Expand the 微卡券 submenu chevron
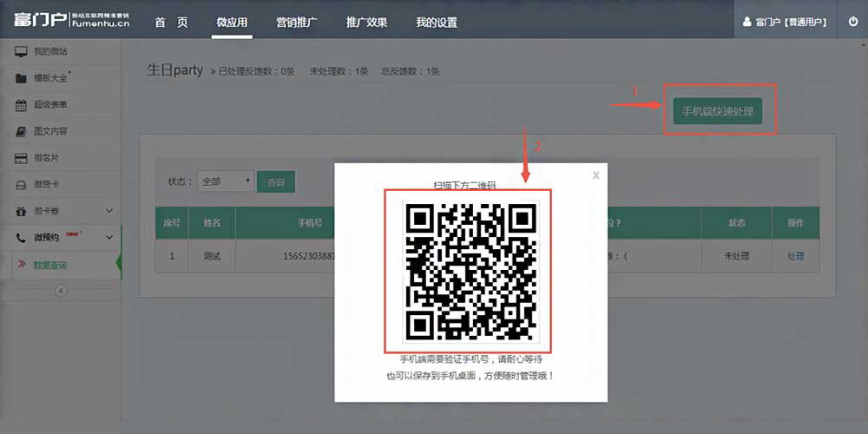This screenshot has width=868, height=434. click(x=109, y=211)
